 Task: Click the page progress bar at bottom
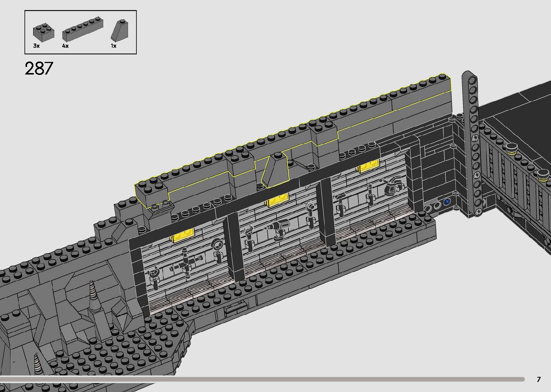tap(262, 379)
